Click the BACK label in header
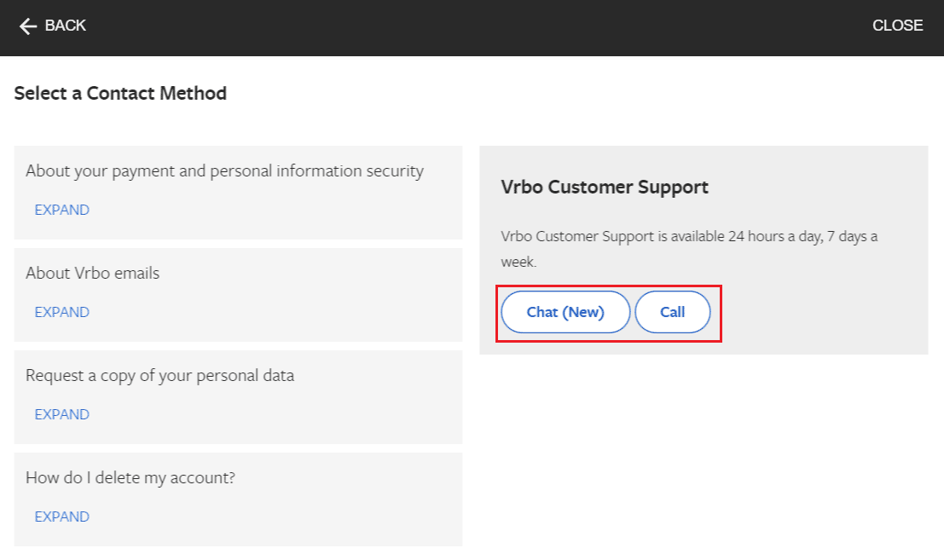Image resolution: width=944 pixels, height=560 pixels. pos(66,26)
